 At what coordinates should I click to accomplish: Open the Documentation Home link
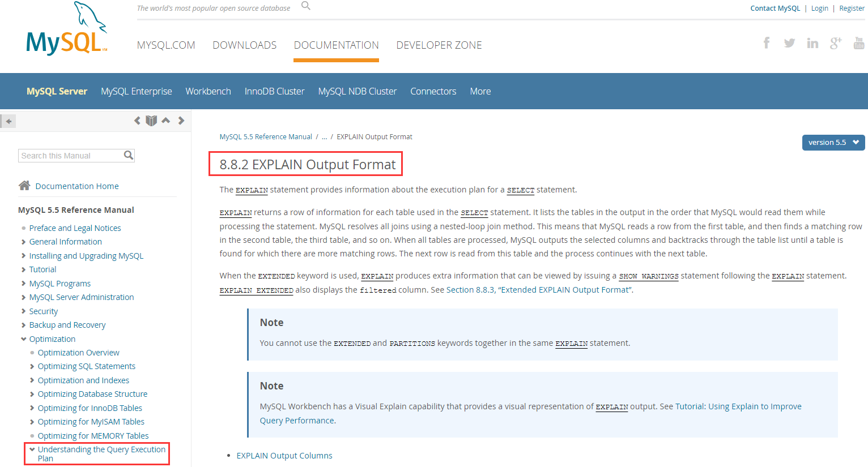77,186
